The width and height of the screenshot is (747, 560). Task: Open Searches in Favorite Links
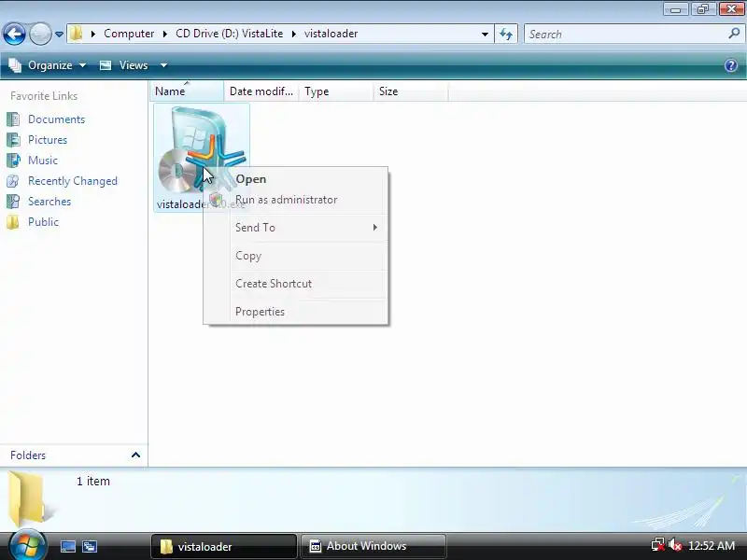click(x=49, y=202)
